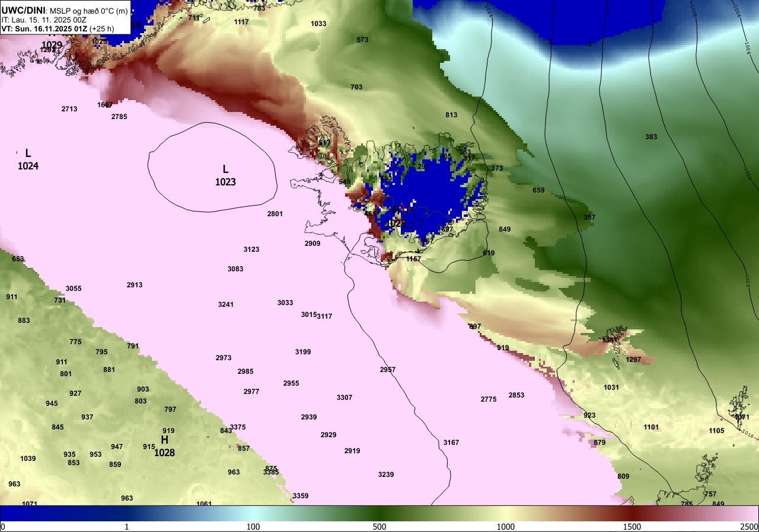
Task: Click the 809 height value
Action: (x=623, y=476)
